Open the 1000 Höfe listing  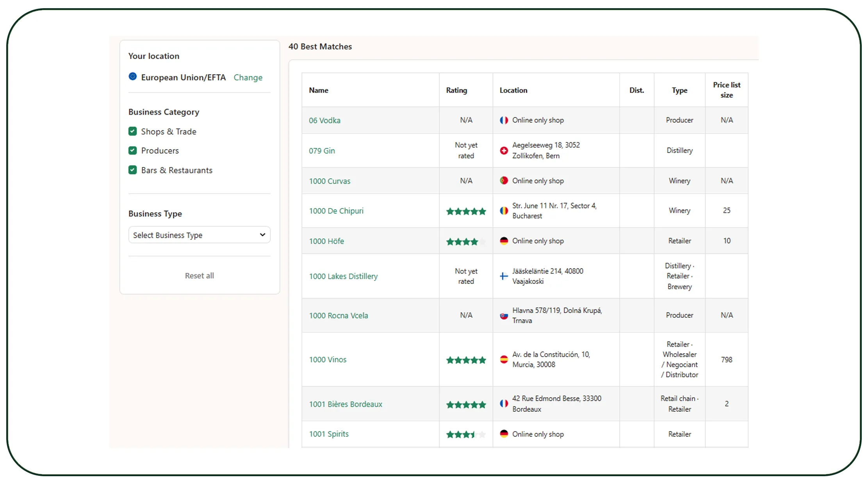click(x=327, y=241)
